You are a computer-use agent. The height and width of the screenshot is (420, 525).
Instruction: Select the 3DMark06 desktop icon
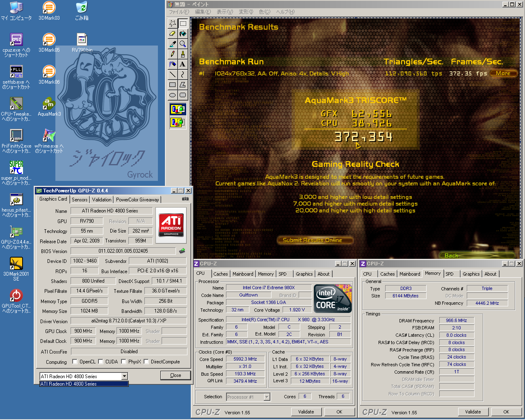49,75
